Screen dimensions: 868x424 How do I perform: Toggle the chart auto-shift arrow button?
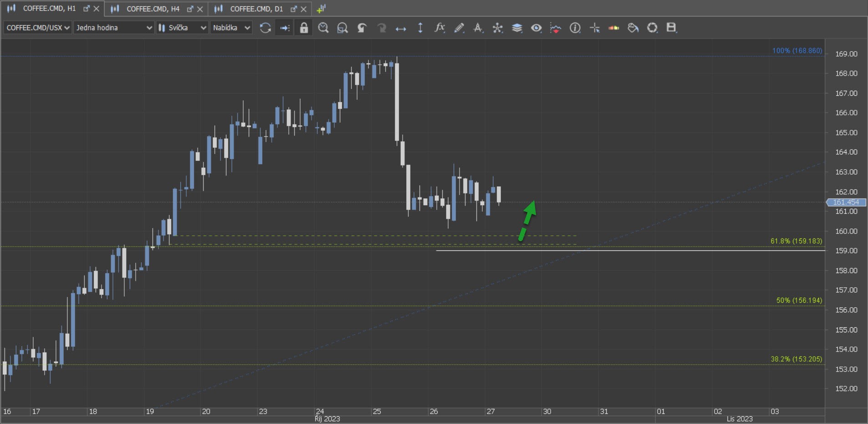pos(285,28)
